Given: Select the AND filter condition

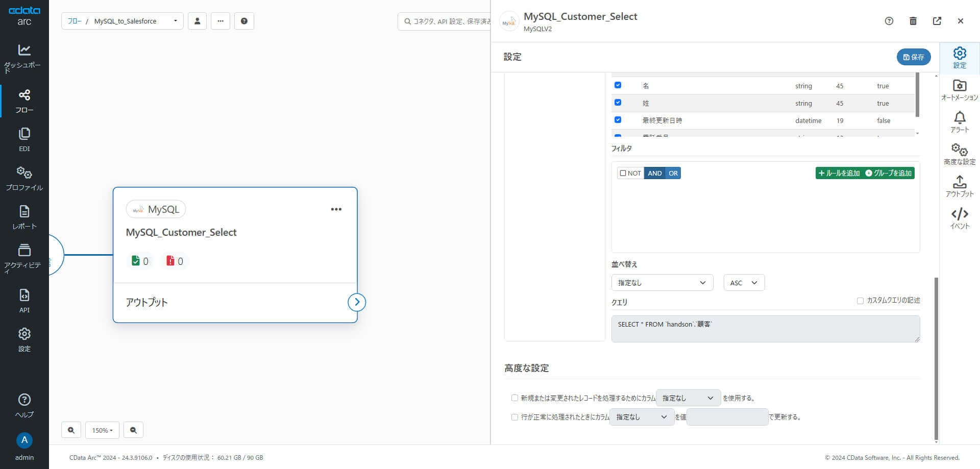Looking at the screenshot, I should click(x=654, y=173).
